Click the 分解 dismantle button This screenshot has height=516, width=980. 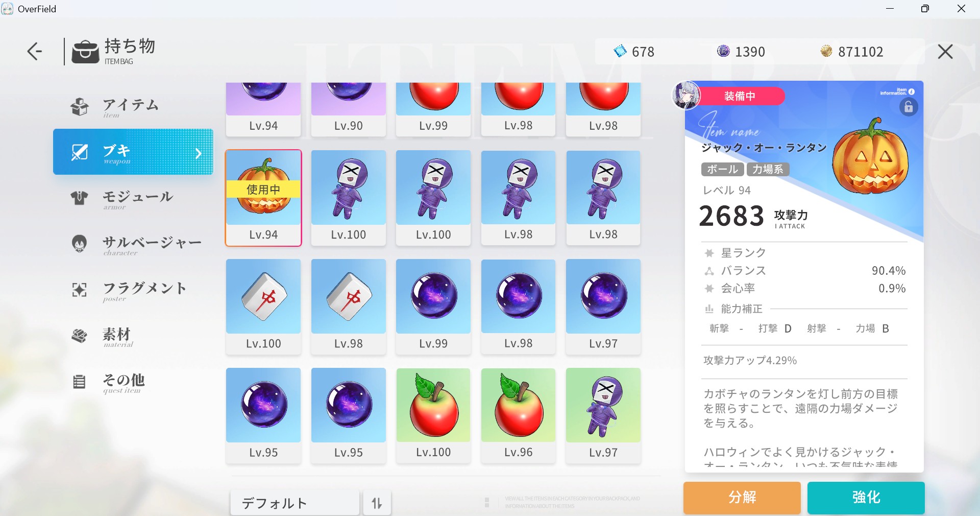point(742,498)
